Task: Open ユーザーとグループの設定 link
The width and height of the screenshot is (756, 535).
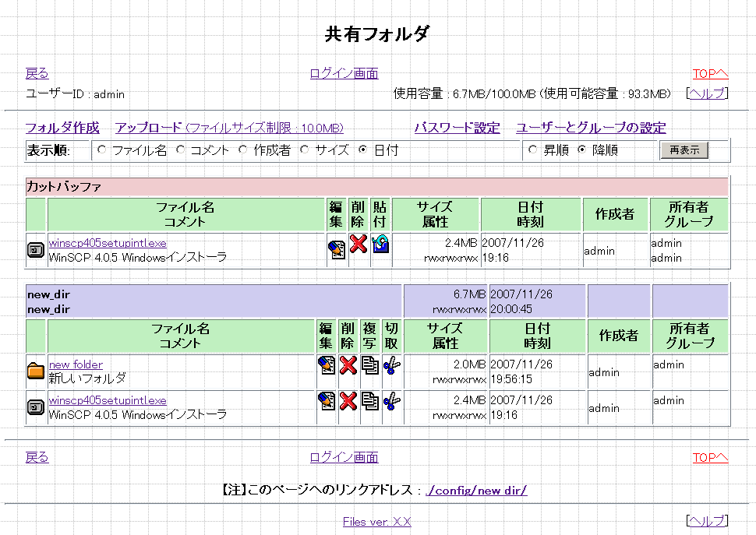Action: pos(591,128)
